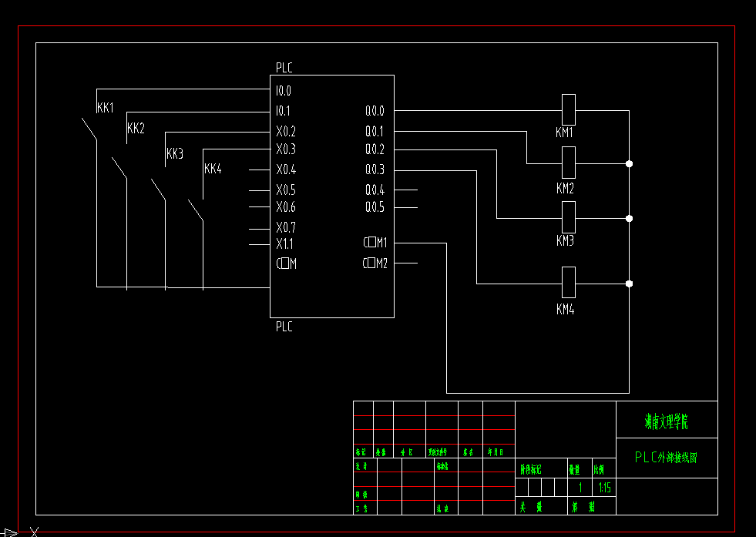The image size is (756, 537).
Task: Click the junction dot beside KM2
Action: 629,164
